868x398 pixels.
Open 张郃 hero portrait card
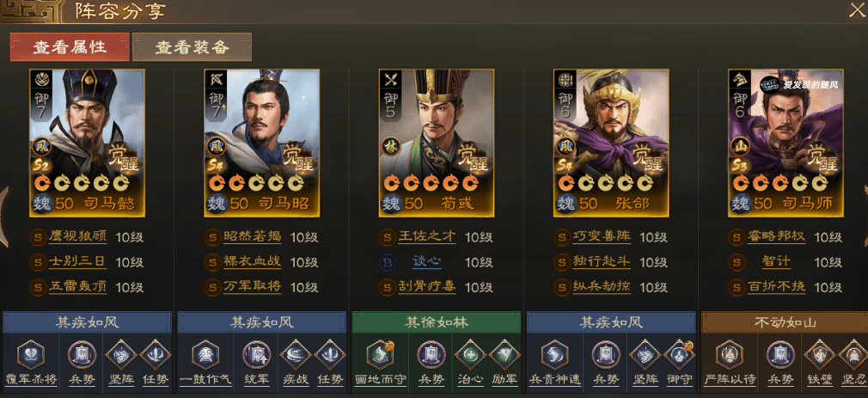[611, 143]
